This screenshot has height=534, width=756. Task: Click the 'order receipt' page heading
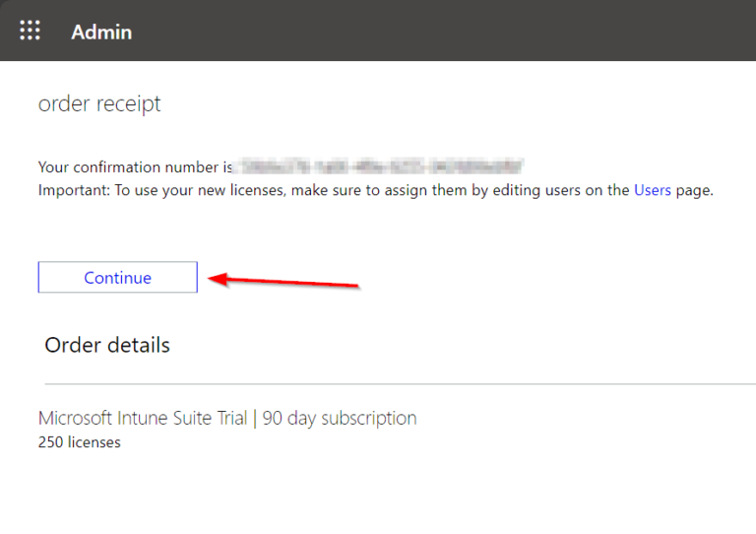99,103
